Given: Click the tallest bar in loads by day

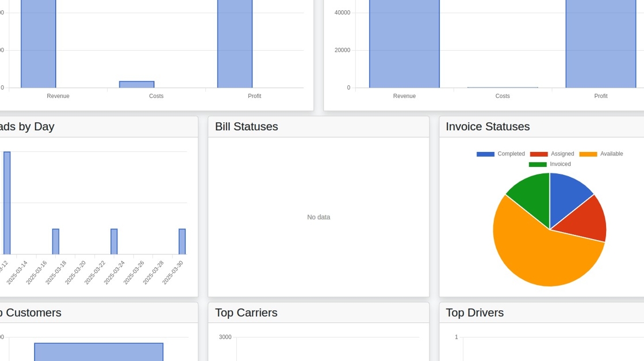Looking at the screenshot, I should pos(6,203).
